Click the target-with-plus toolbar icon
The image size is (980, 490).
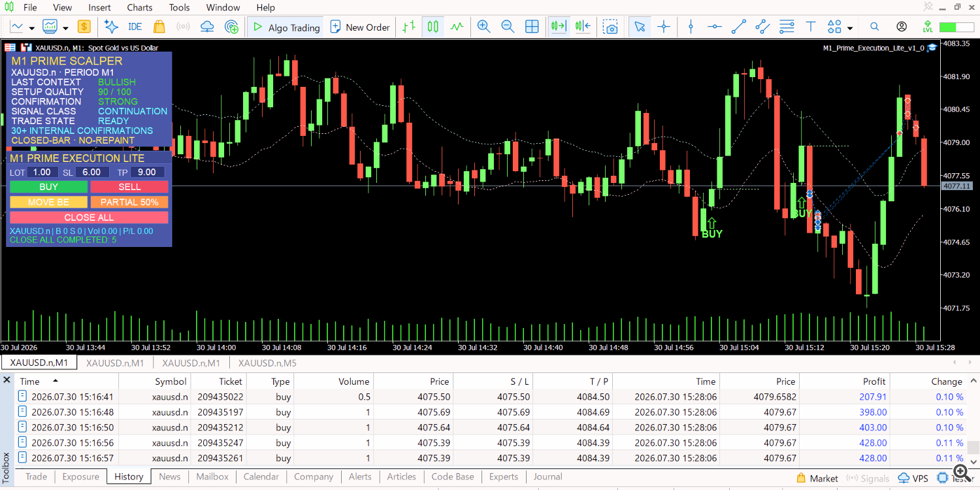231,27
